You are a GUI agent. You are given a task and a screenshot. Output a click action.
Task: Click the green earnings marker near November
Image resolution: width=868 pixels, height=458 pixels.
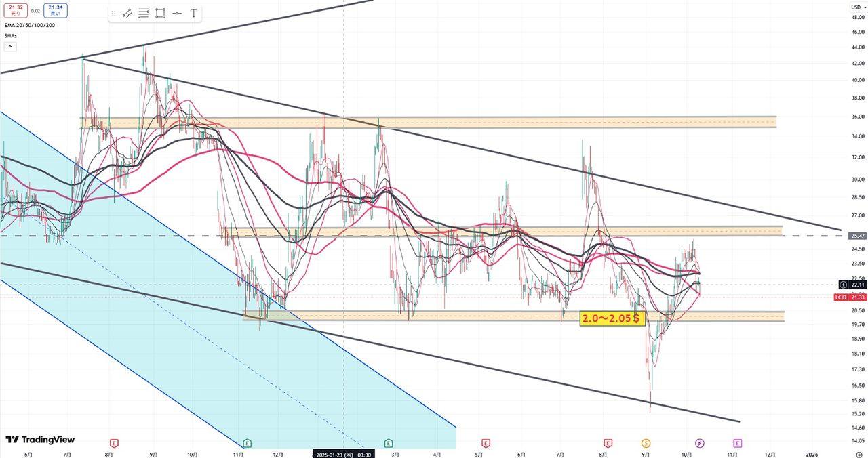pos(247,443)
